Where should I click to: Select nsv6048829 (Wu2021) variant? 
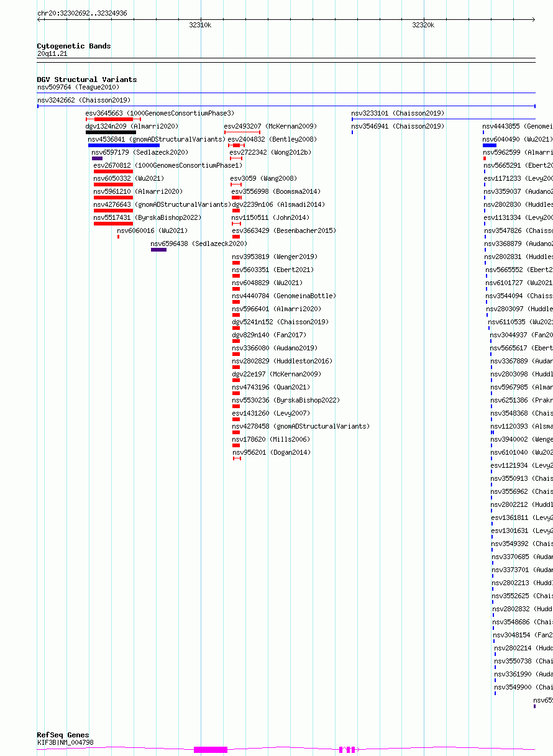click(x=267, y=283)
